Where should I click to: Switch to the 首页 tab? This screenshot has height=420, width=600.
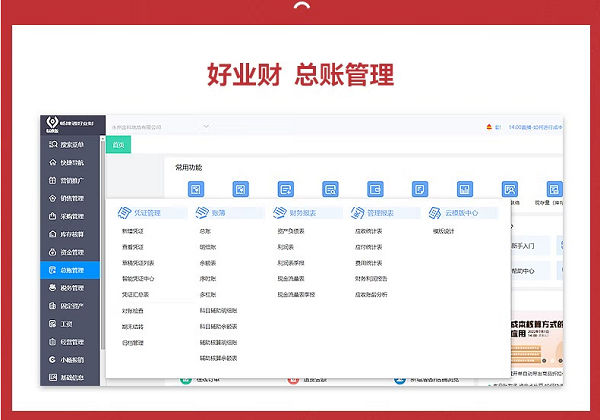click(118, 145)
